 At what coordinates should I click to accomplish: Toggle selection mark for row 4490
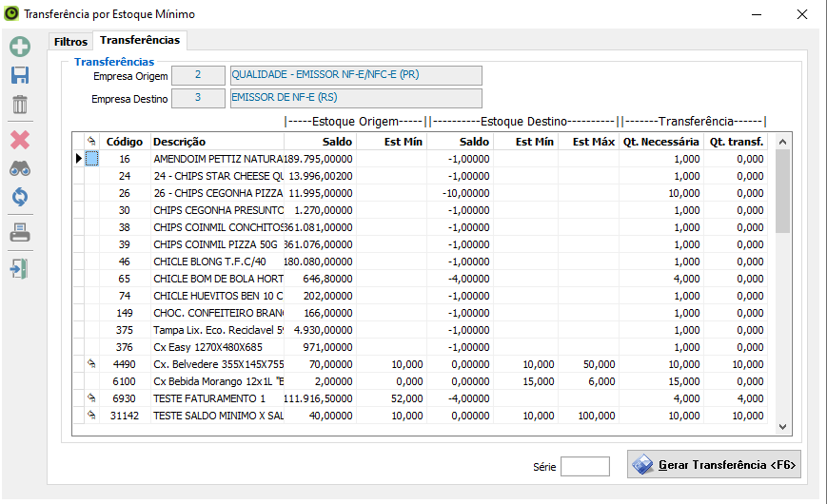tap(92, 364)
